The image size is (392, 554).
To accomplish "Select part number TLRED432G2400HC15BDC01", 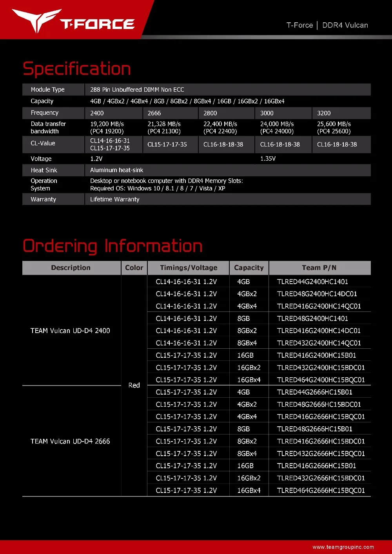I will [x=321, y=368].
